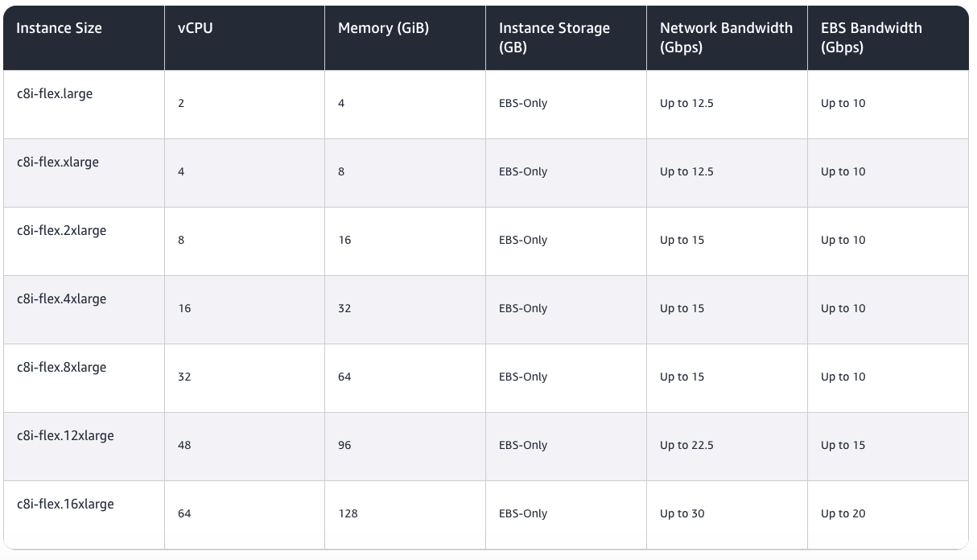Select the Memory (GiB) column header

(383, 28)
